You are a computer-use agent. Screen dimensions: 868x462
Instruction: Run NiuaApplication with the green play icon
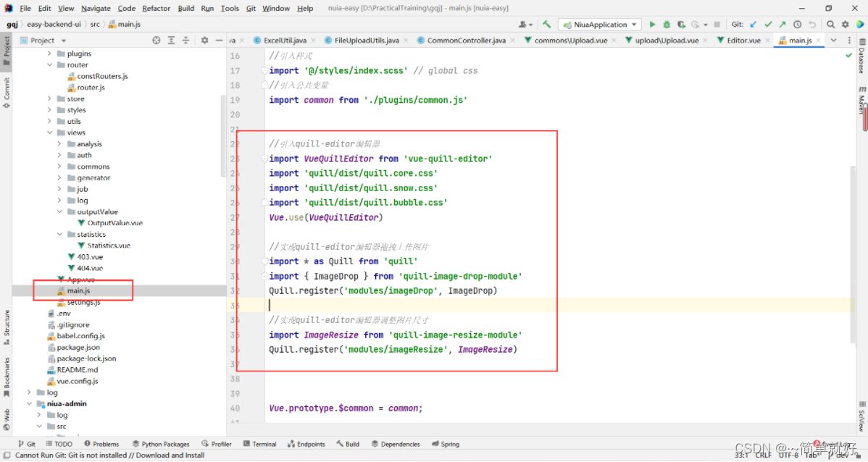click(x=652, y=25)
